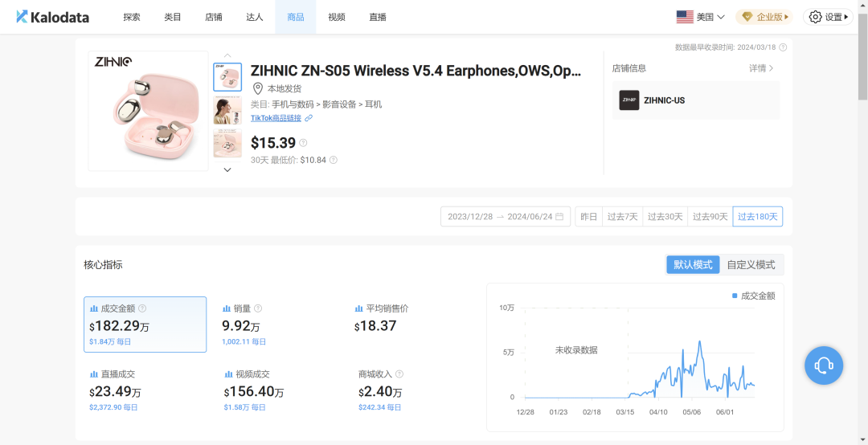Click calendar icon in the date range field
This screenshot has height=445, width=868.
559,216
